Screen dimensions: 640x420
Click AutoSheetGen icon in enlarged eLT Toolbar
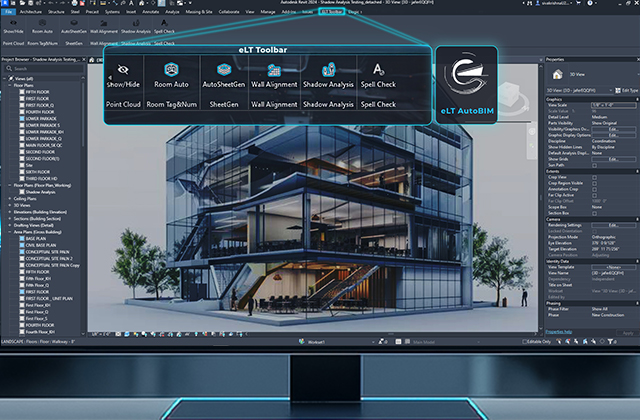tap(222, 69)
